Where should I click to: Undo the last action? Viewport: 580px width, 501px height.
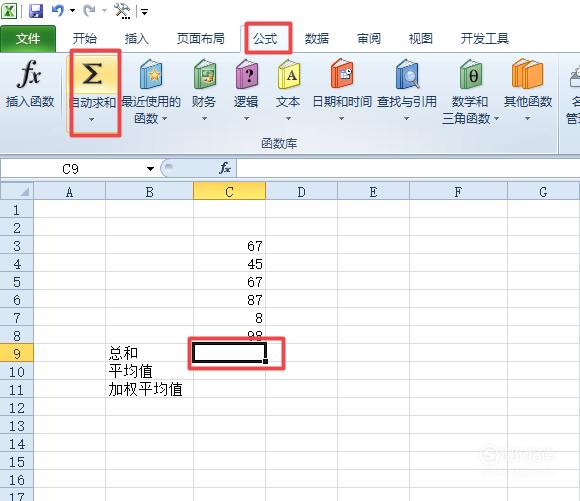(57, 11)
